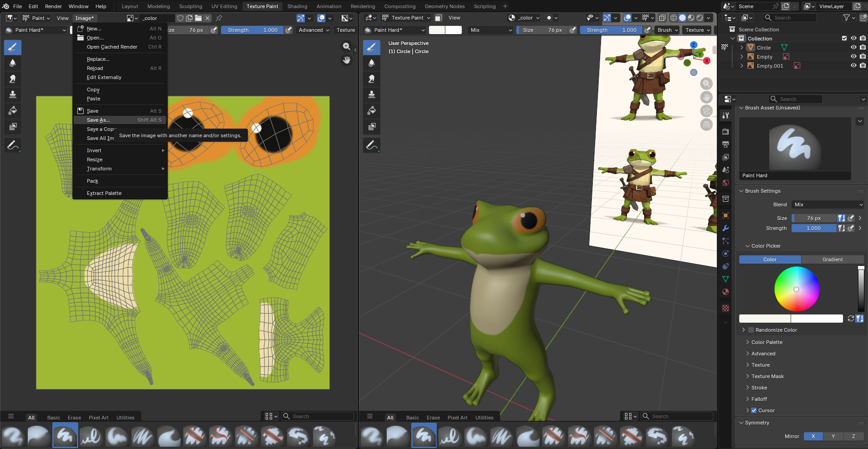Viewport: 868px width, 449px height.
Task: Click Extract Palette menu entry
Action: coord(104,193)
